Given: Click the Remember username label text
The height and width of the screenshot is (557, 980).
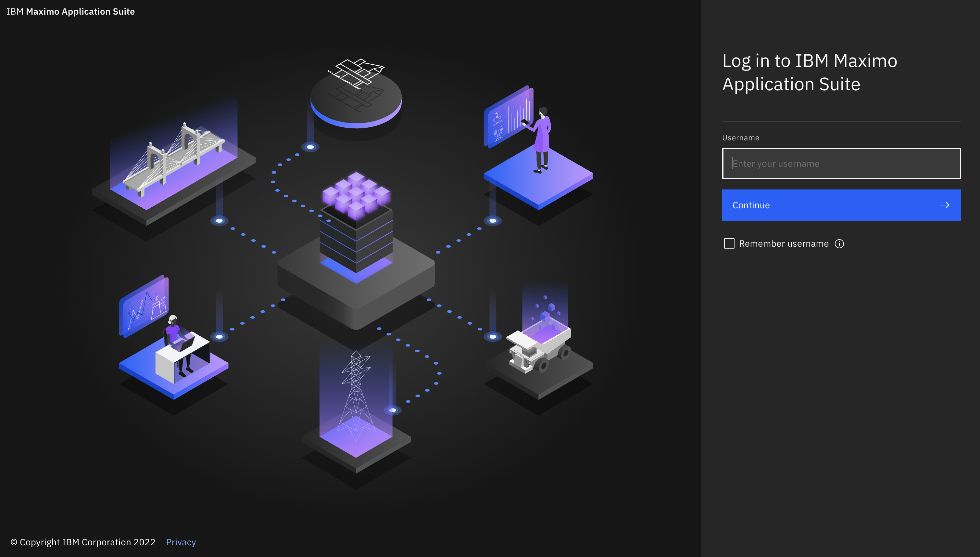Looking at the screenshot, I should point(784,244).
